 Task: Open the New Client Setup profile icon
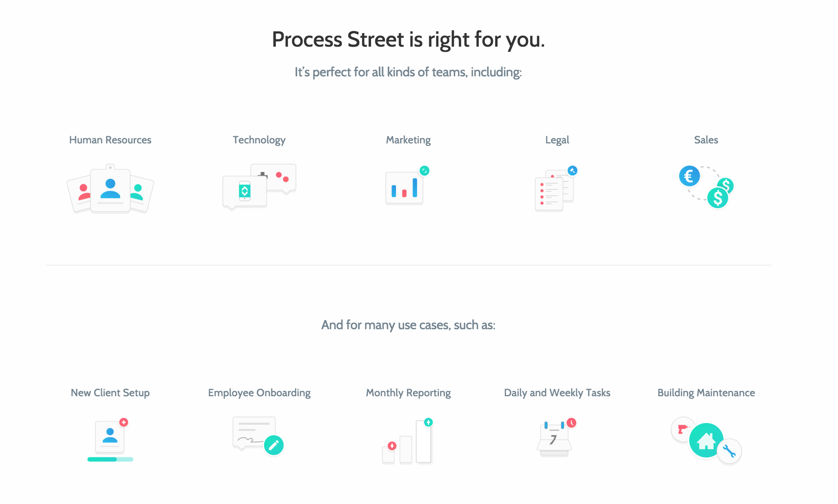[110, 439]
